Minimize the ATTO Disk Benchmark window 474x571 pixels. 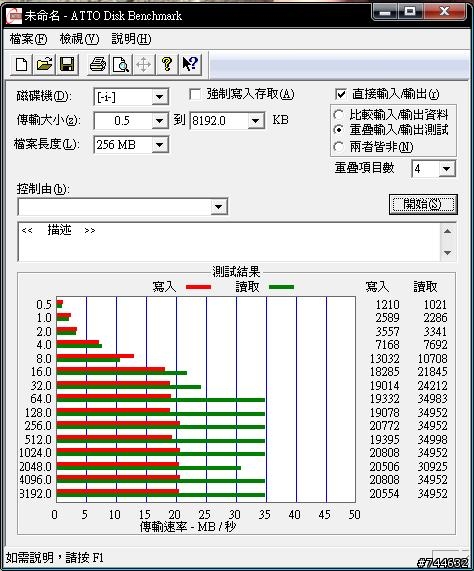pyautogui.click(x=385, y=11)
